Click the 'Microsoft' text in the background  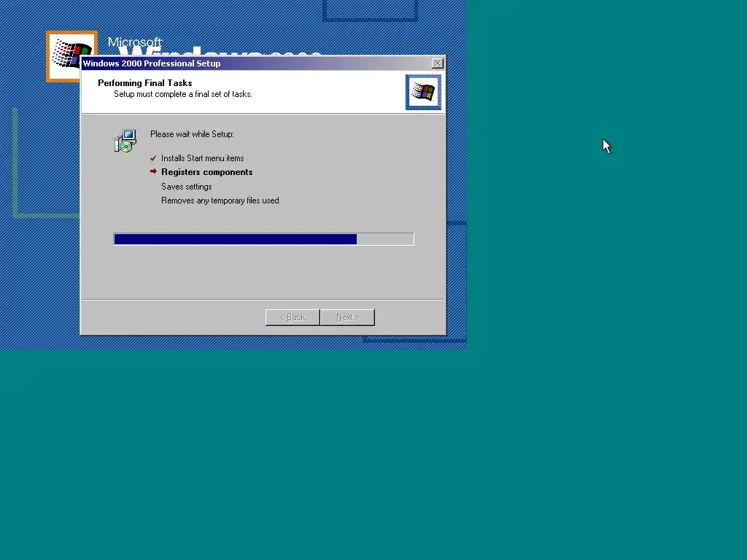point(135,42)
